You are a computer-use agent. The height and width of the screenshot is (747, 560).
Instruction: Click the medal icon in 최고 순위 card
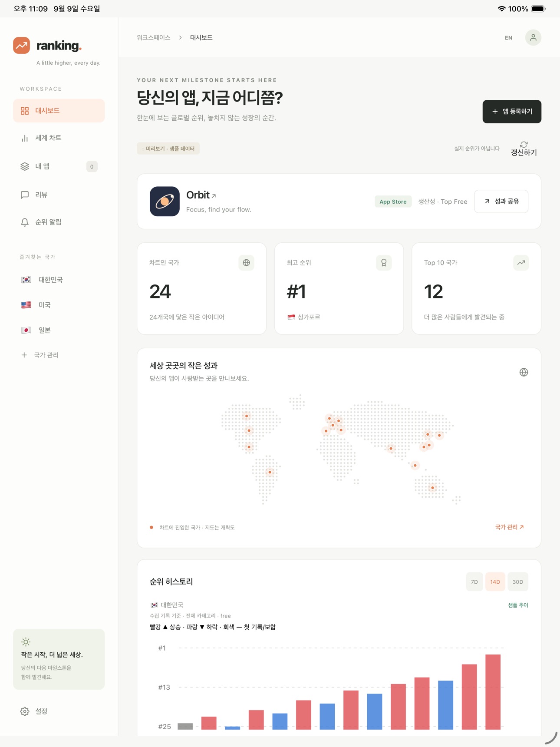coord(384,263)
